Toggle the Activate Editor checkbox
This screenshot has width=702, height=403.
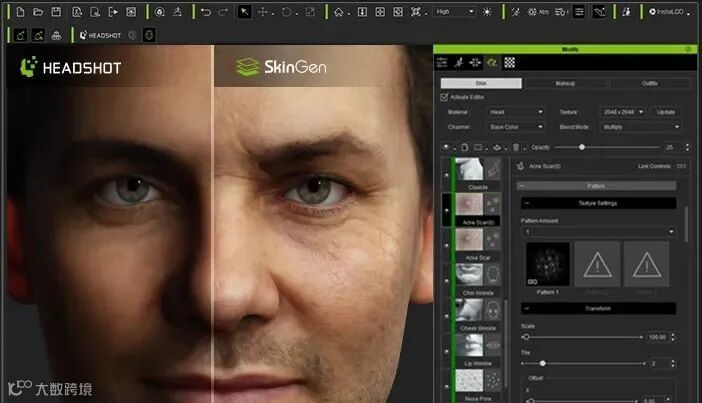tap(444, 97)
